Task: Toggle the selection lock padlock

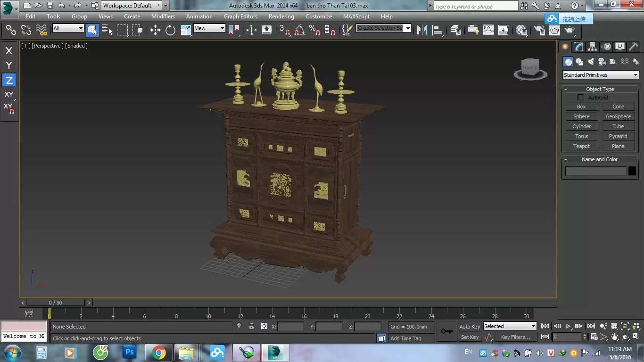Action: (251, 326)
